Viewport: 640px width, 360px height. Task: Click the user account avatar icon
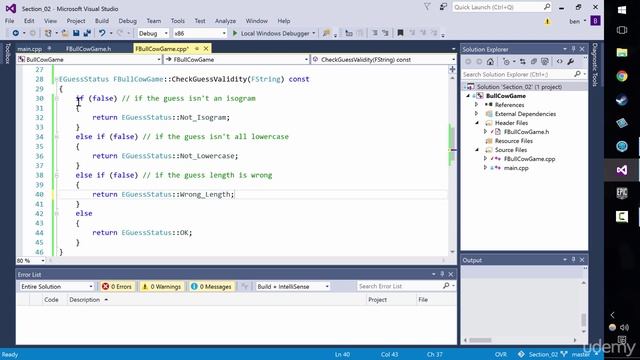click(x=596, y=21)
